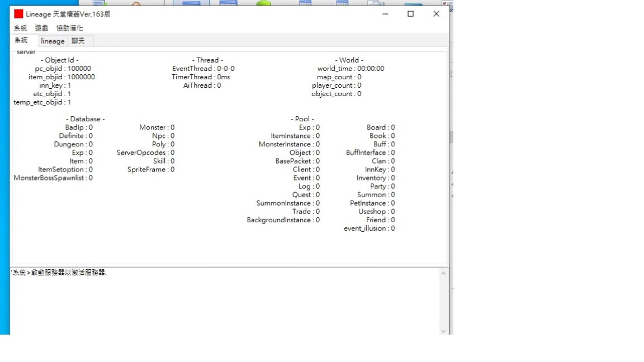
Task: Close the Lineage window
Action: 436,14
